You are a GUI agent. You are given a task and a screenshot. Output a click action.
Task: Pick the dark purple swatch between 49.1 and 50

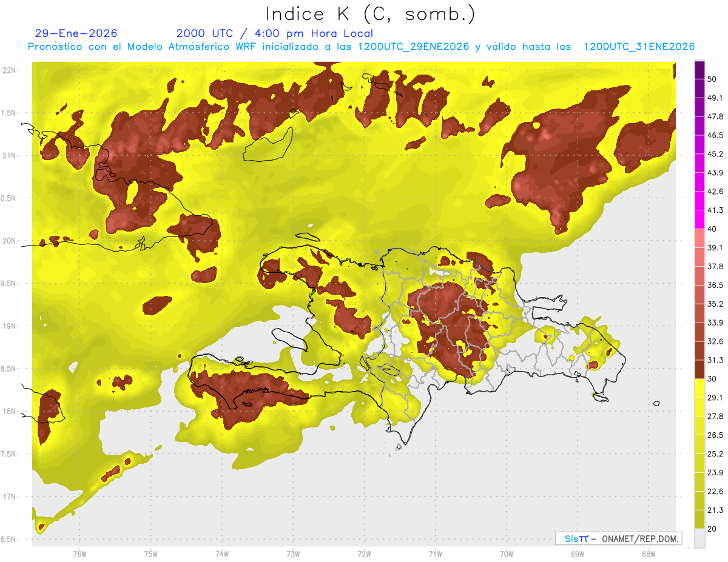tap(699, 89)
